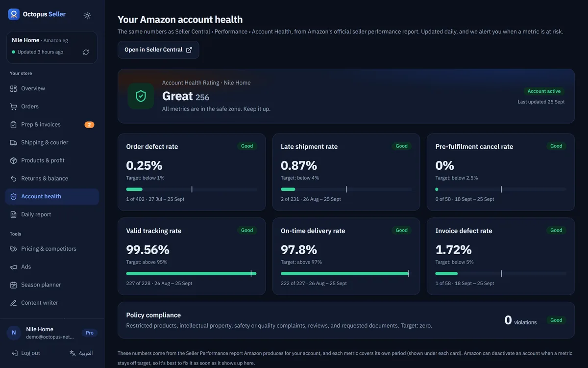
Task: Switch language to العربية
Action: (x=81, y=353)
